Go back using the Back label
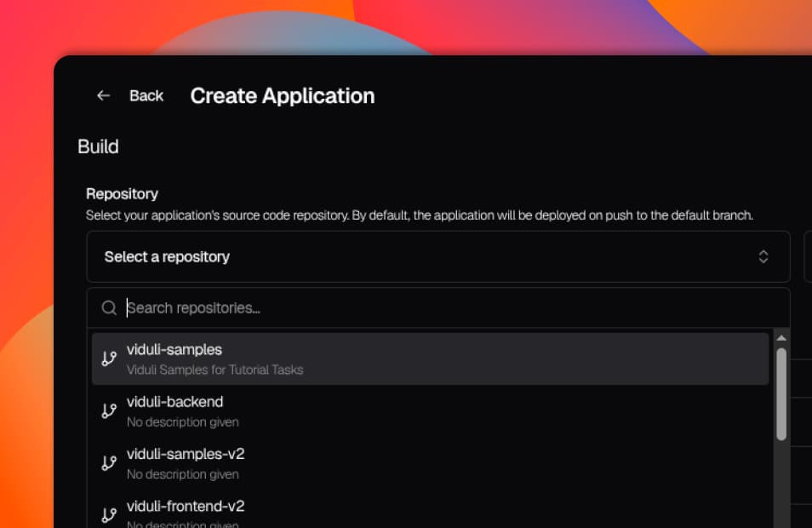 (x=146, y=96)
